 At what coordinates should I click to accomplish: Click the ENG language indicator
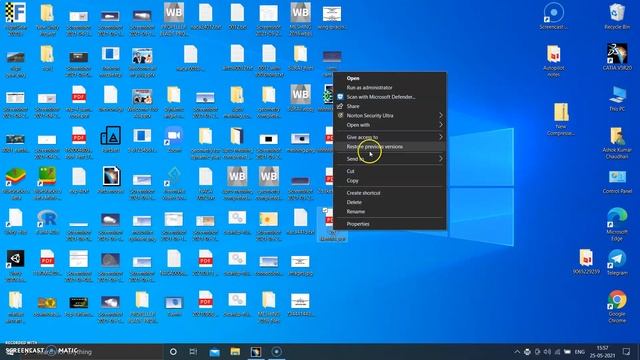(x=580, y=351)
